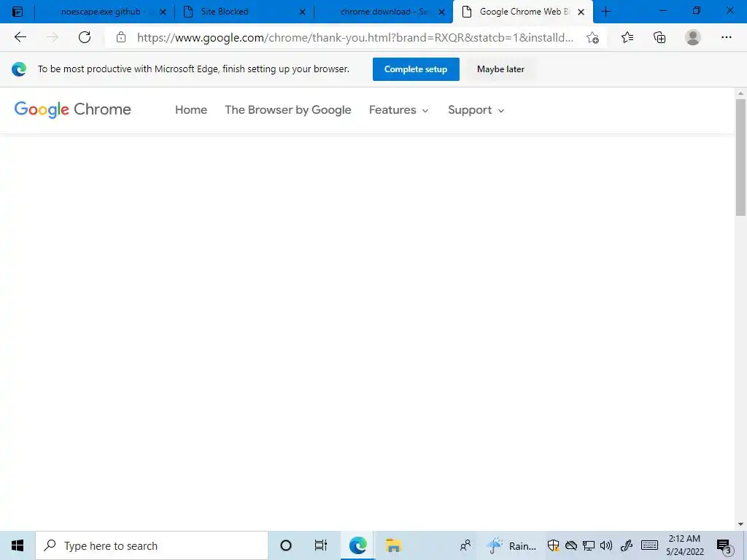
Task: Open Settings and more menu
Action: (x=726, y=37)
